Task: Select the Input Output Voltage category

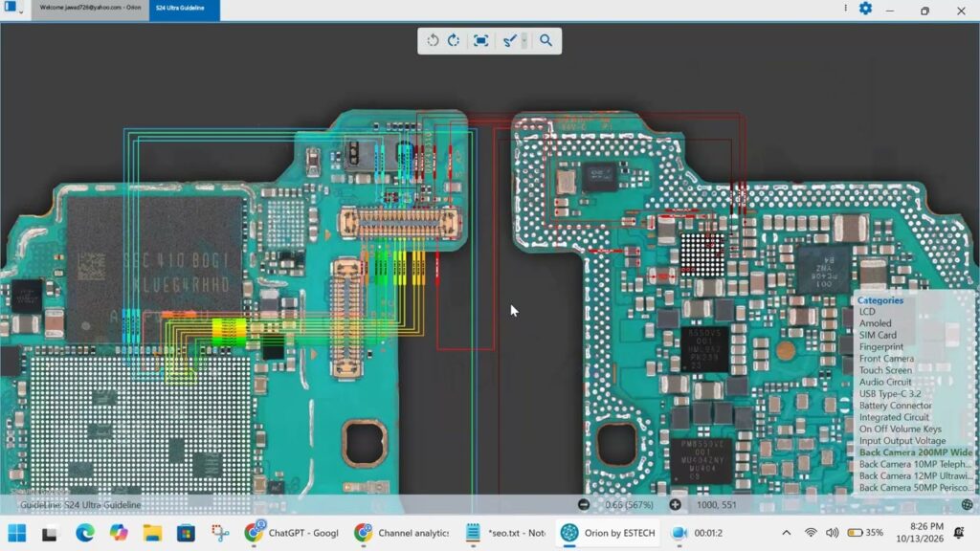Action: pos(902,440)
